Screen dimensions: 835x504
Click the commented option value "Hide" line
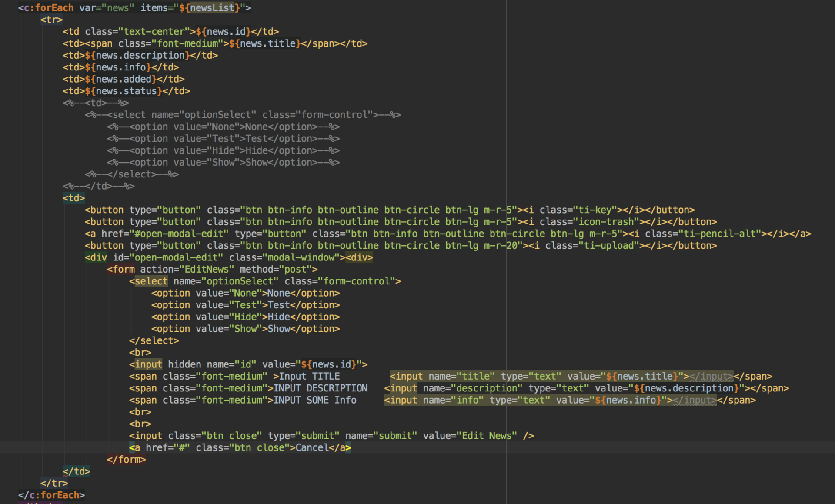224,150
